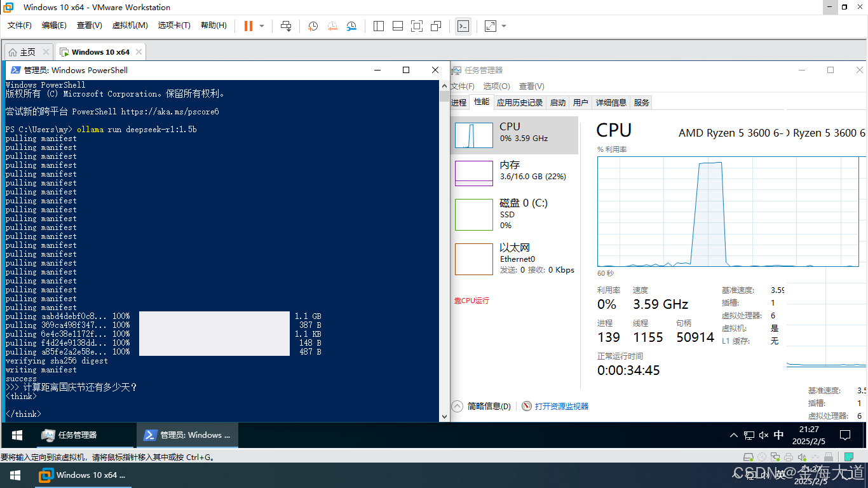Viewport: 868px width, 488px height.
Task: Click the PowerShell scrollbar down arrow
Action: (444, 417)
